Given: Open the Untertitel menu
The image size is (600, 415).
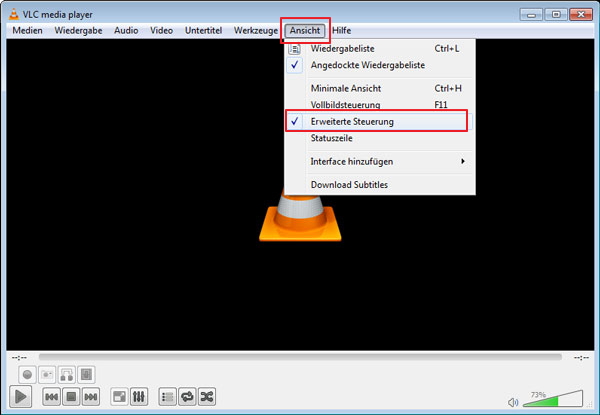Looking at the screenshot, I should pyautogui.click(x=203, y=31).
